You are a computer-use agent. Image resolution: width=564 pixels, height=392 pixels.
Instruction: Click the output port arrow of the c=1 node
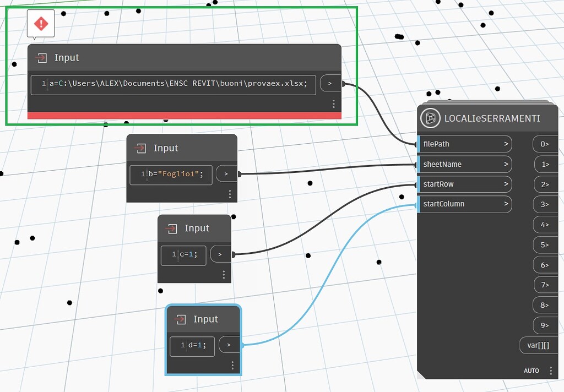click(x=220, y=254)
